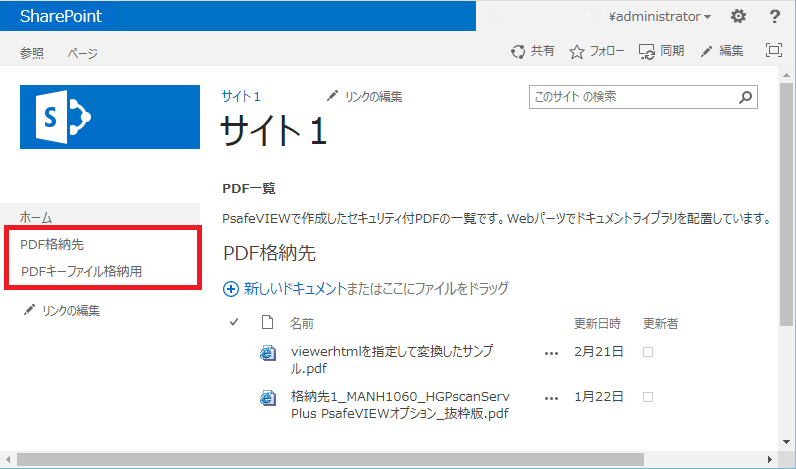The image size is (796, 469).
Task: Open the settings gear menu
Action: pyautogui.click(x=738, y=16)
